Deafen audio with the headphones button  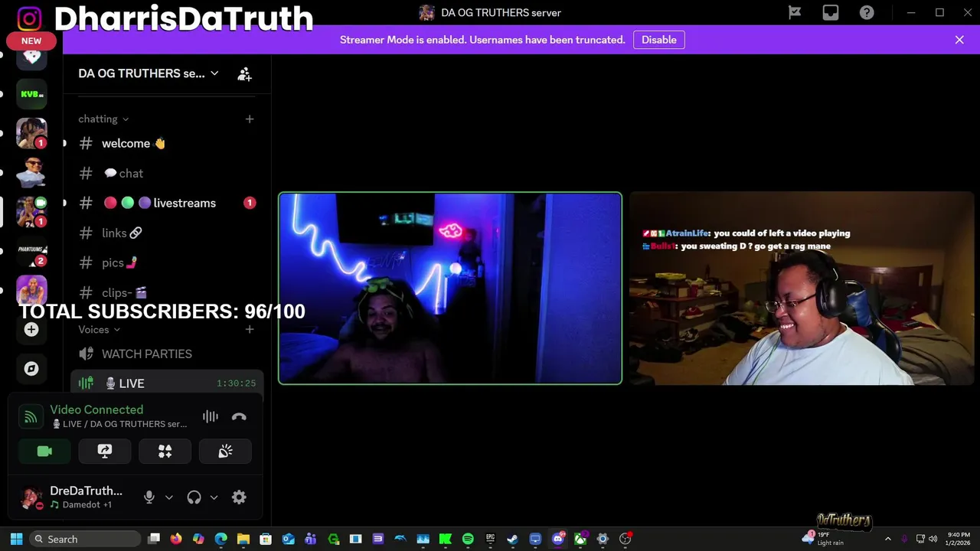194,497
